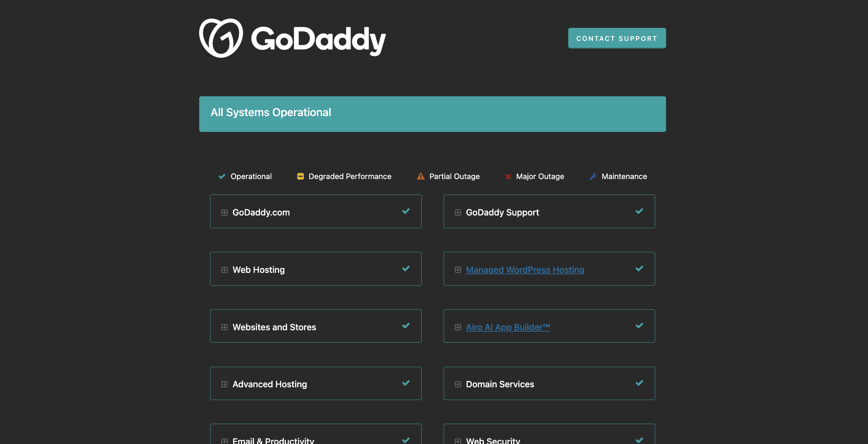Expand the Web Security group
Screen dimensions: 868x444
coord(458,441)
